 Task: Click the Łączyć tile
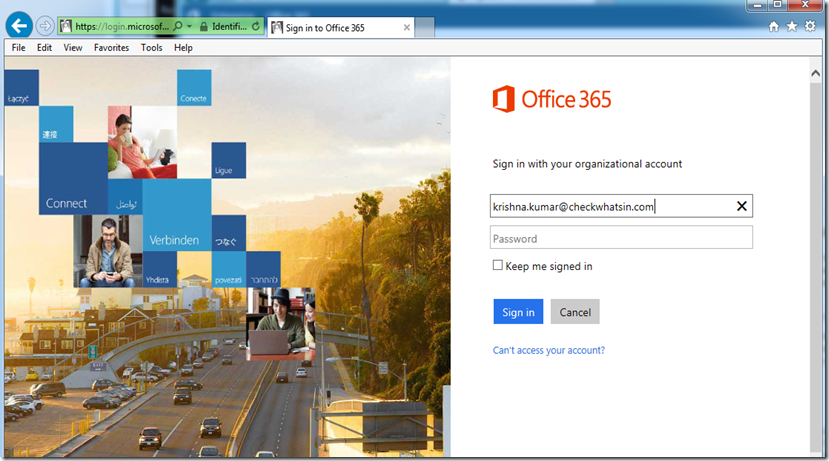click(x=21, y=88)
